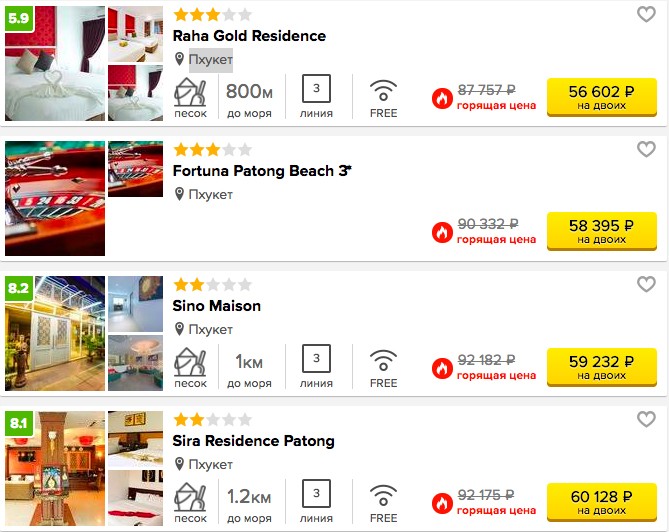
Task: Mark Sino Maison as favorite with heart
Action: 646,284
